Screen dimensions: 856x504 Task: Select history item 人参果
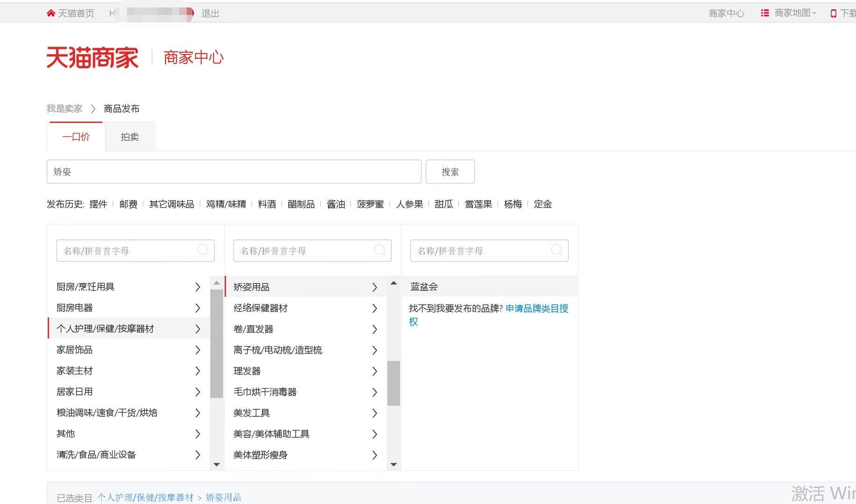(410, 204)
